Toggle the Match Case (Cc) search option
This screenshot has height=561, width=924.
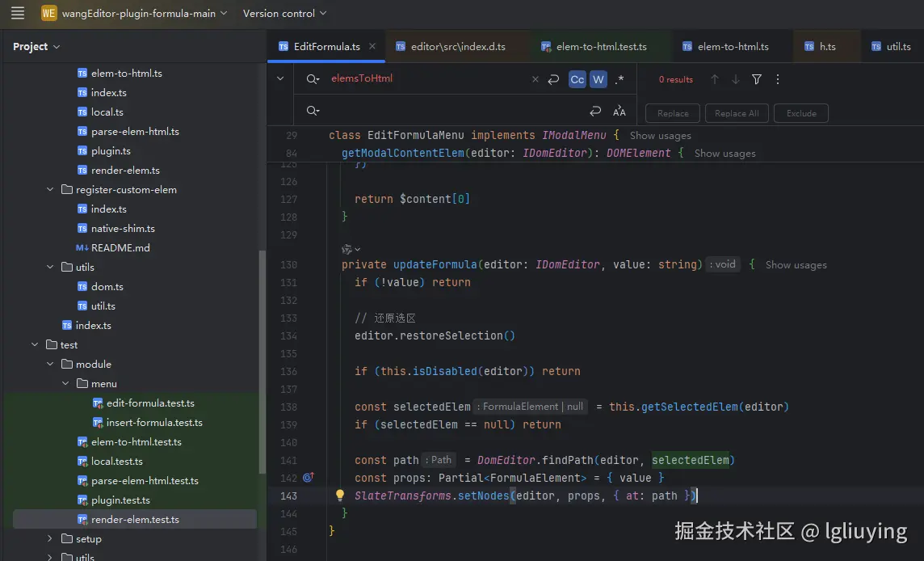[577, 79]
